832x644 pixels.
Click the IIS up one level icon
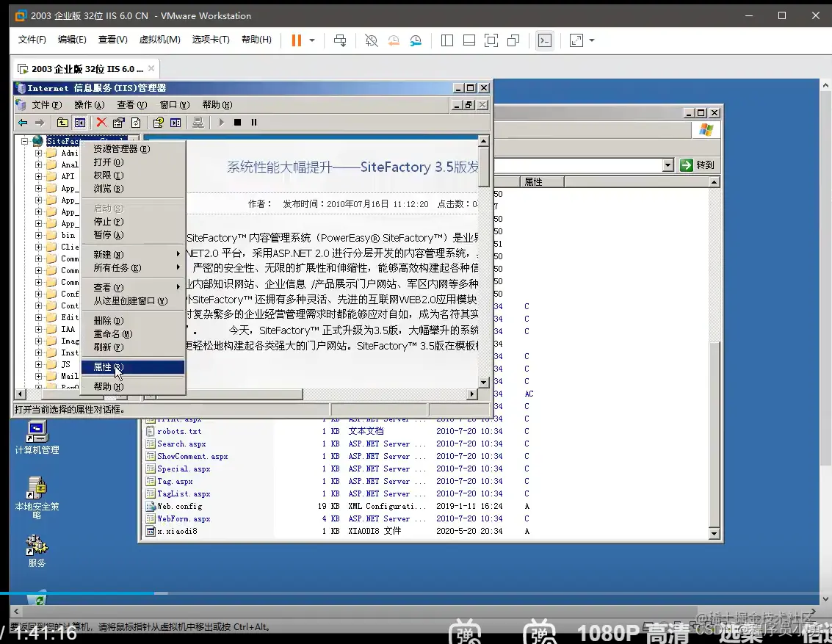(x=62, y=123)
